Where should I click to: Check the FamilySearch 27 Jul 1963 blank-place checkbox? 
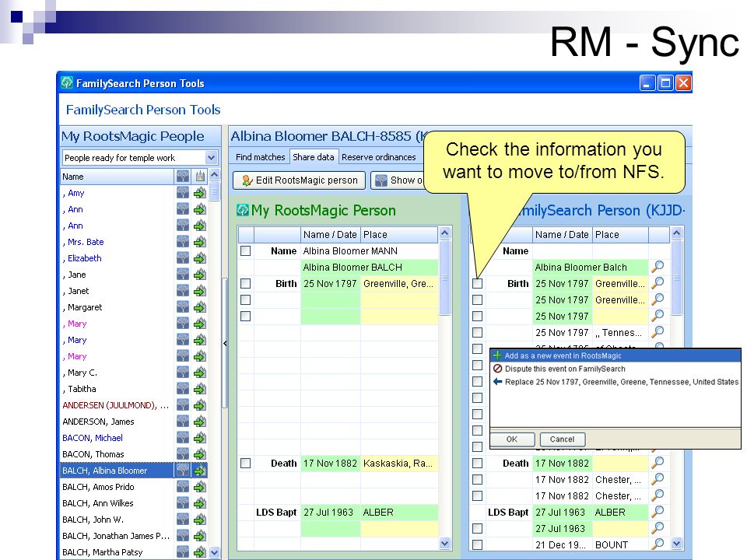pyautogui.click(x=477, y=529)
